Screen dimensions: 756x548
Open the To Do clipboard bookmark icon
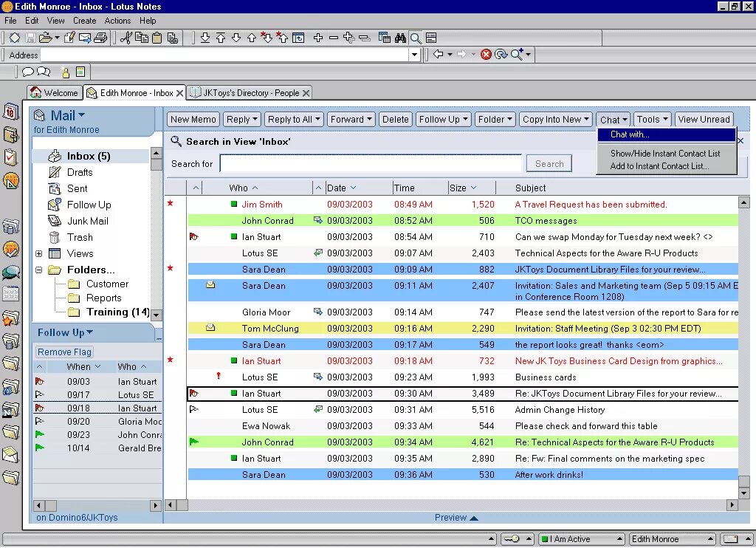pyautogui.click(x=10, y=157)
